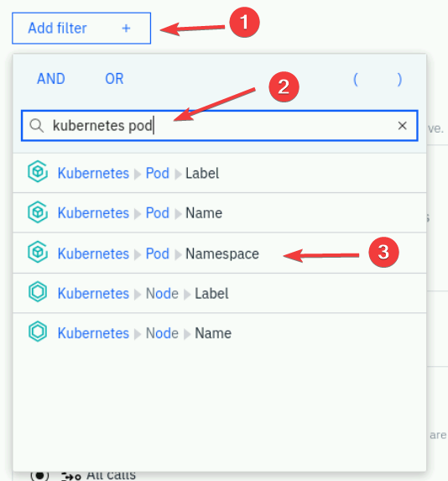This screenshot has height=481, width=448.
Task: Clear the search text with X icon
Action: click(x=403, y=125)
